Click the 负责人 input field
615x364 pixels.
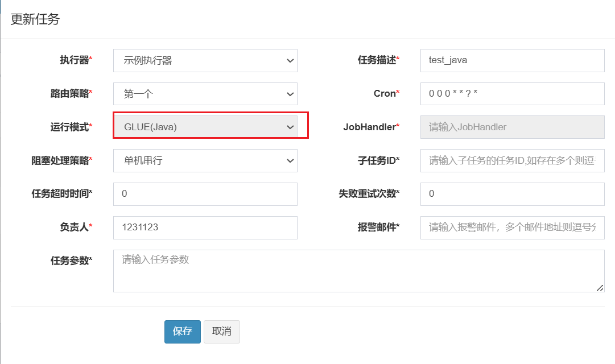pyautogui.click(x=205, y=227)
